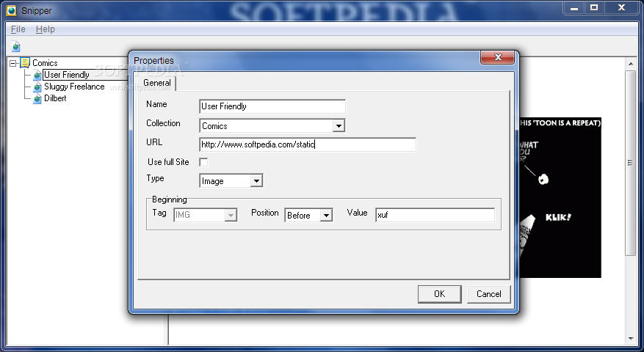
Task: Enable the Use full Site checkbox
Action: tap(203, 162)
